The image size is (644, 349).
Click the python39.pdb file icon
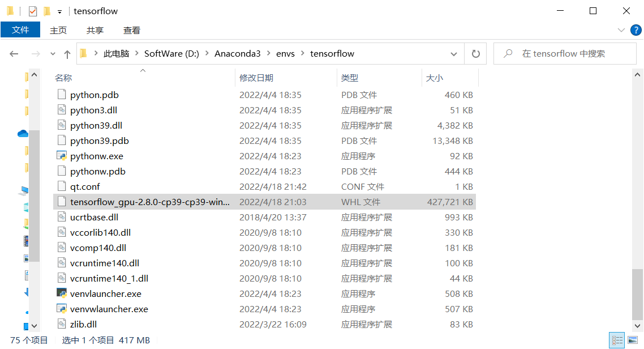tap(62, 140)
